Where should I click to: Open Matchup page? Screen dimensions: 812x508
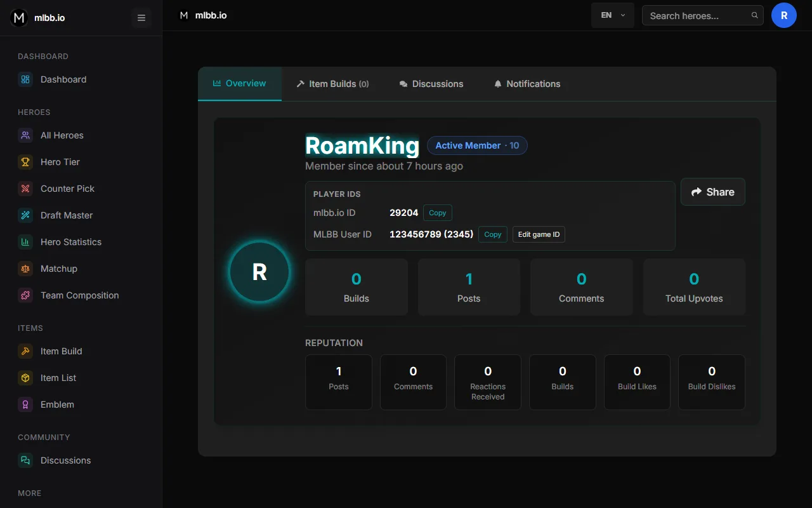click(81, 269)
